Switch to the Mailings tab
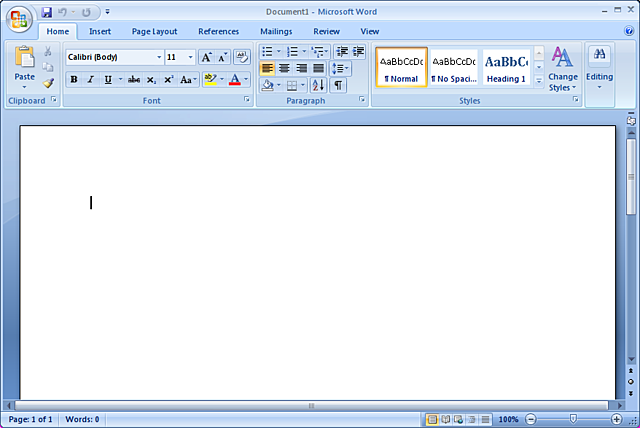Image resolution: width=640 pixels, height=428 pixels. point(276,31)
